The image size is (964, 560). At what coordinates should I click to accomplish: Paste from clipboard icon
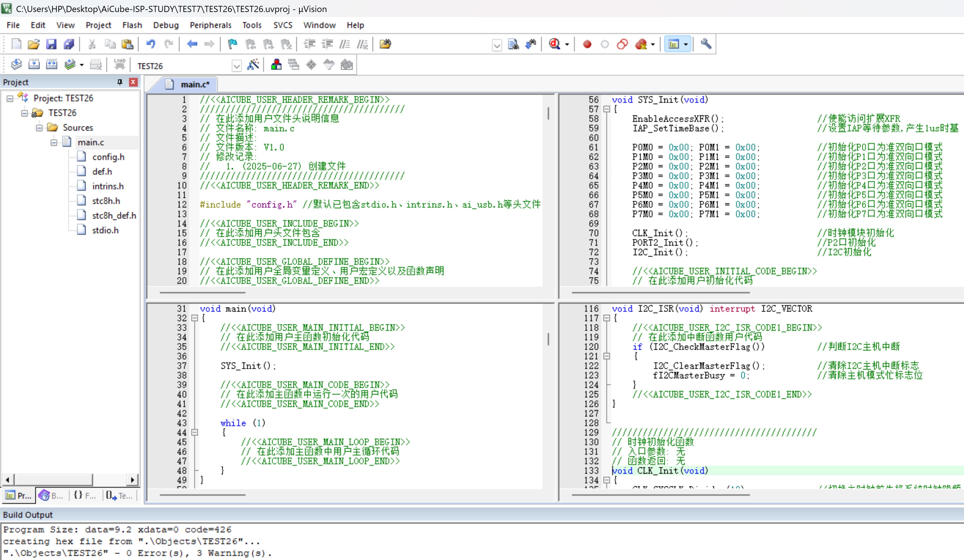(127, 44)
